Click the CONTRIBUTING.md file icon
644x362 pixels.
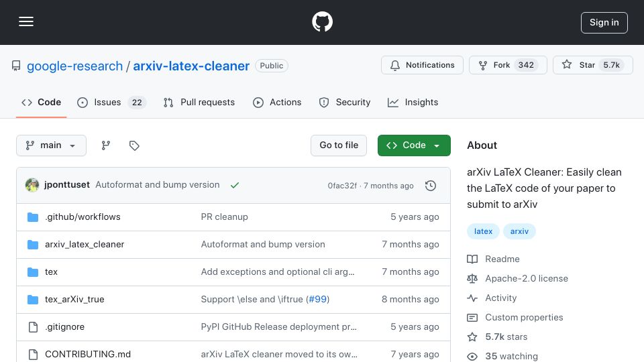[x=33, y=355]
